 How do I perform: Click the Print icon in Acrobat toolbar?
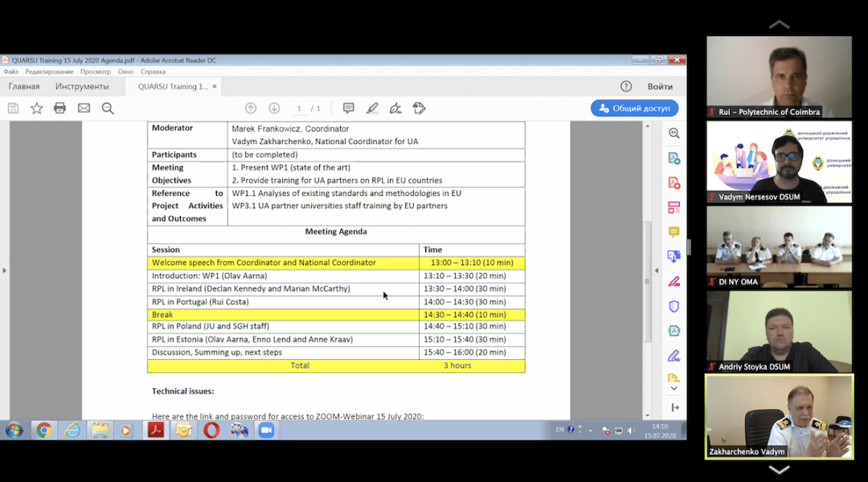59,108
